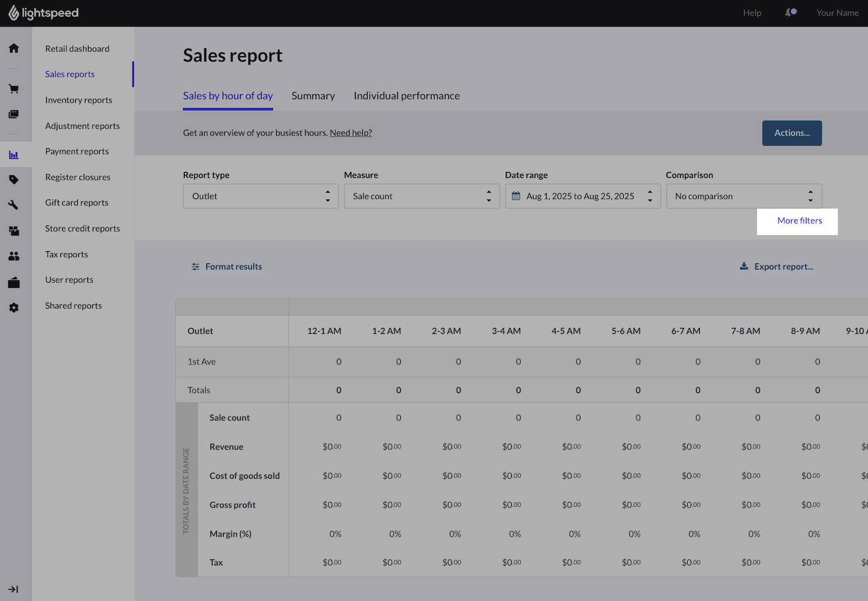The image size is (868, 601).
Task: Click the 5-6 AM column header
Action: point(626,331)
